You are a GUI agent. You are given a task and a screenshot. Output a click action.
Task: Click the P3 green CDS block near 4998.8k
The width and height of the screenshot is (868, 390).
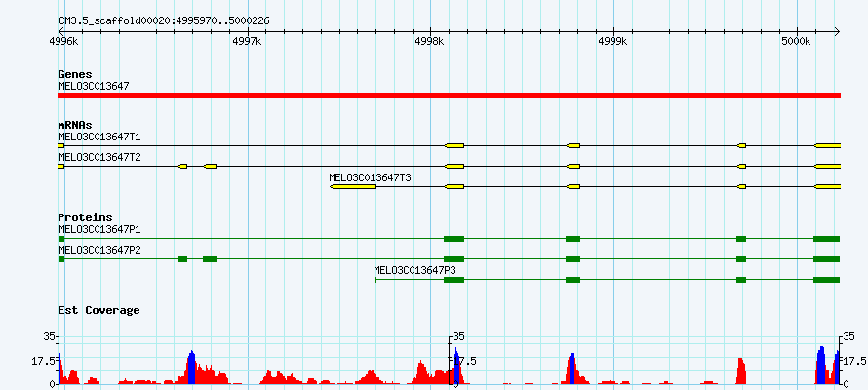(x=572, y=280)
